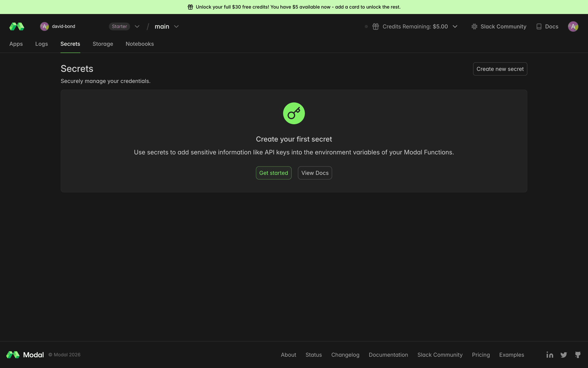Click the book icon next to Docs
Viewport: 588px width, 368px height.
tap(539, 26)
